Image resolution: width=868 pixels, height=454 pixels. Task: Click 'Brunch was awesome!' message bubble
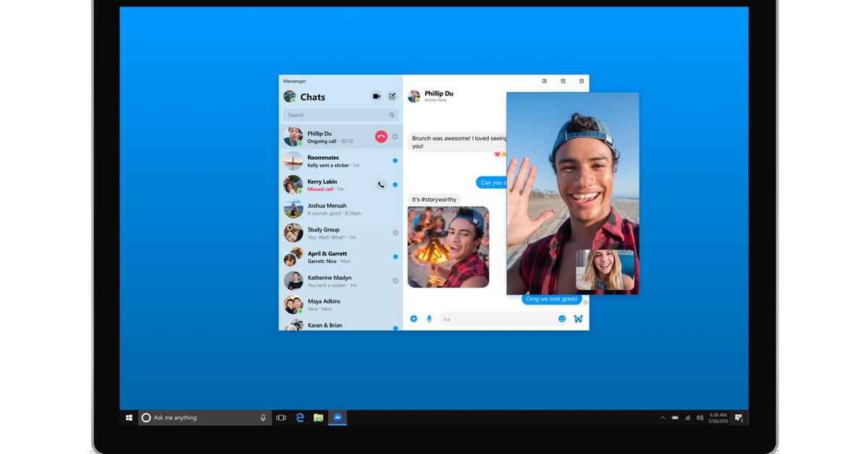coord(458,142)
